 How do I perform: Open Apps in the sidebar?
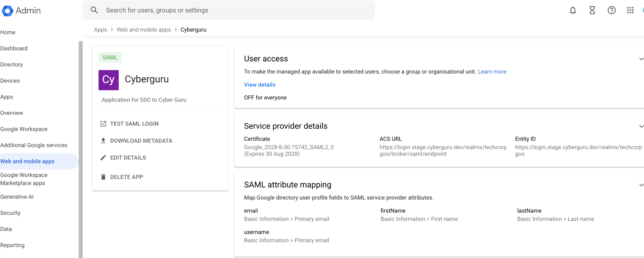pyautogui.click(x=7, y=97)
